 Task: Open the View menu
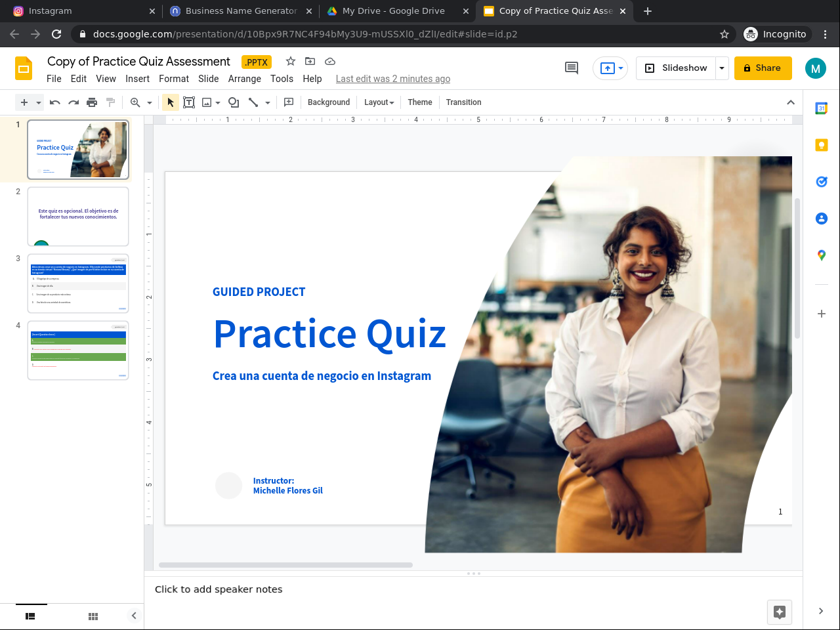pyautogui.click(x=106, y=79)
